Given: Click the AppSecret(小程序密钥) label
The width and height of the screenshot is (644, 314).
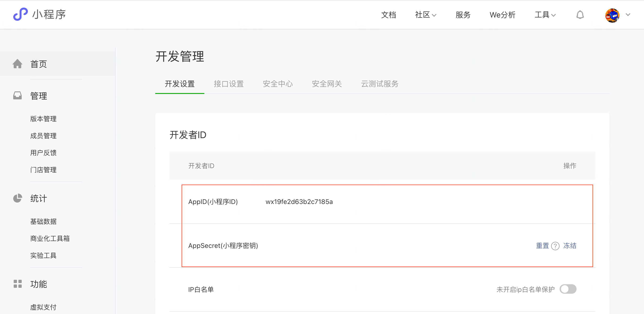Looking at the screenshot, I should click(223, 246).
